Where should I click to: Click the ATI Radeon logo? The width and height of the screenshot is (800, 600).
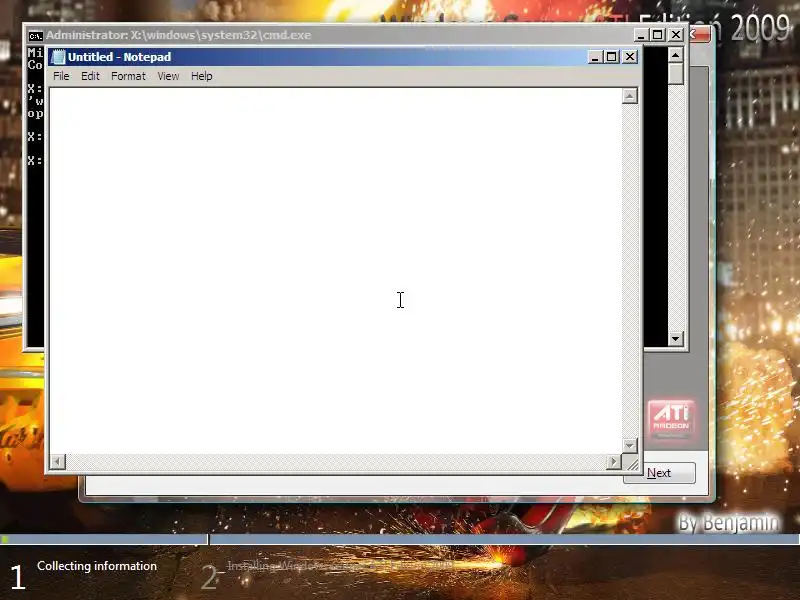click(671, 419)
